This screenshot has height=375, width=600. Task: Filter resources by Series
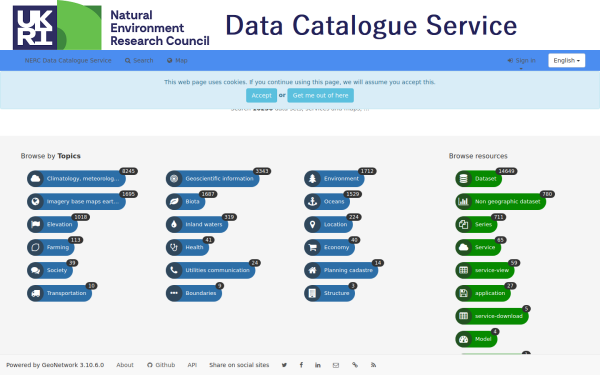476,225
